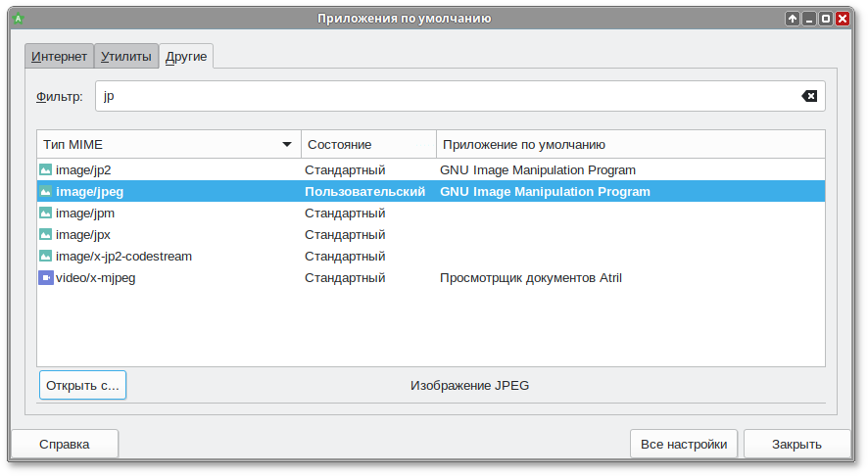The width and height of the screenshot is (868, 476).
Task: Select the image/jp2 row
Action: click(x=431, y=169)
